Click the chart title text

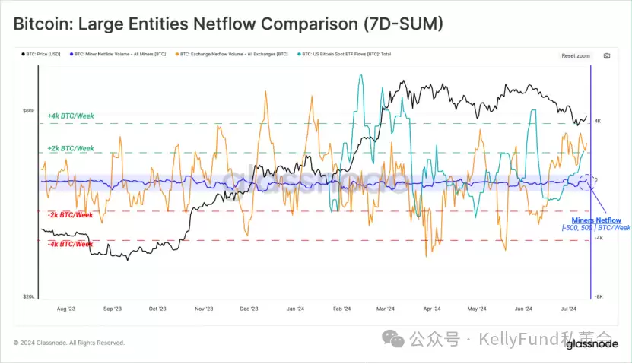[x=228, y=24]
